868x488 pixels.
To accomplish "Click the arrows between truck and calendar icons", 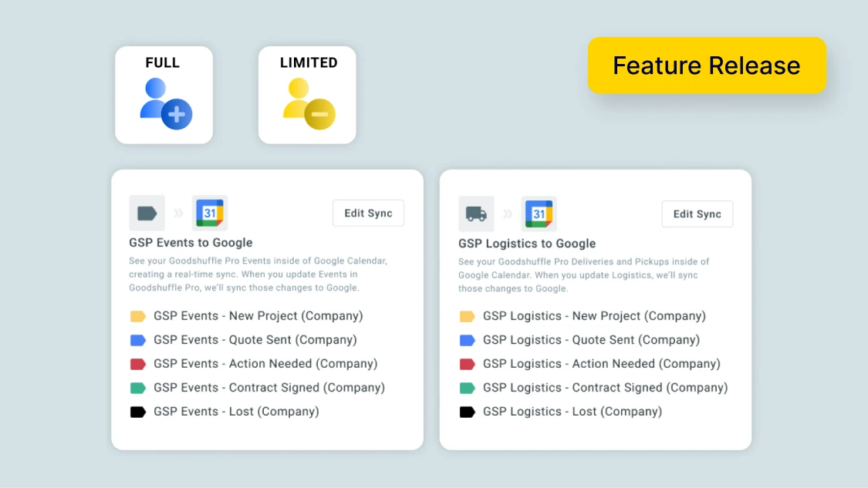I will pos(508,214).
